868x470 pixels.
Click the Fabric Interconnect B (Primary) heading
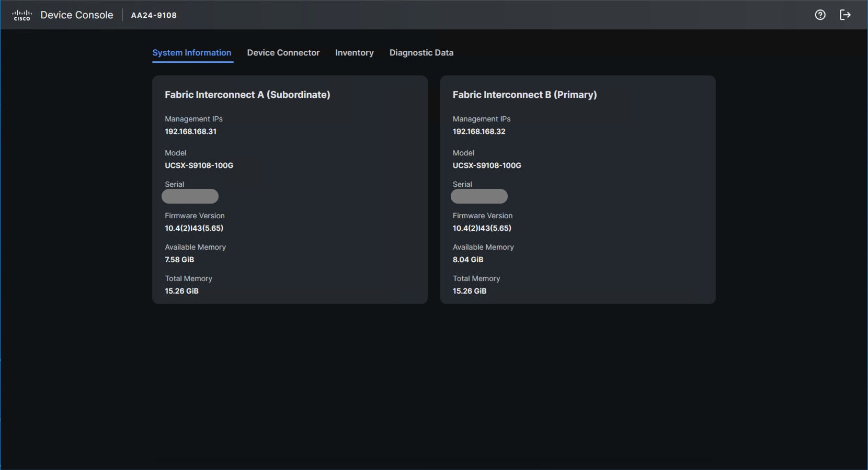click(x=524, y=95)
